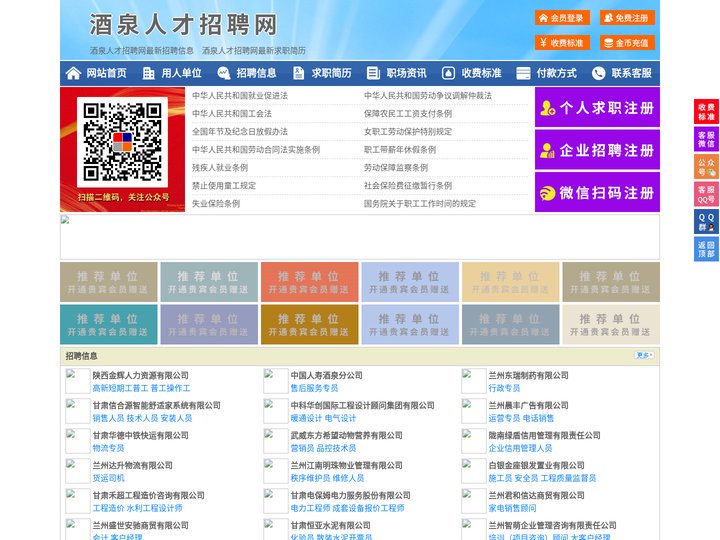Open link 失业保险条例

216,203
